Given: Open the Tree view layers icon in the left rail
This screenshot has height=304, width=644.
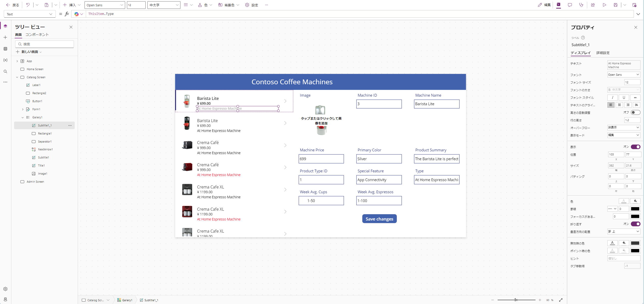Looking at the screenshot, I should 5,26.
